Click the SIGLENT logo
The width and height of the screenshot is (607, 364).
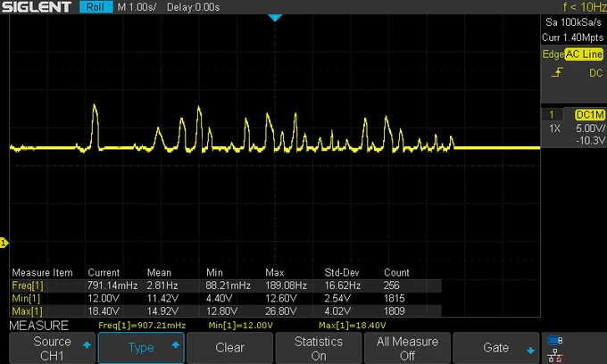click(x=37, y=7)
